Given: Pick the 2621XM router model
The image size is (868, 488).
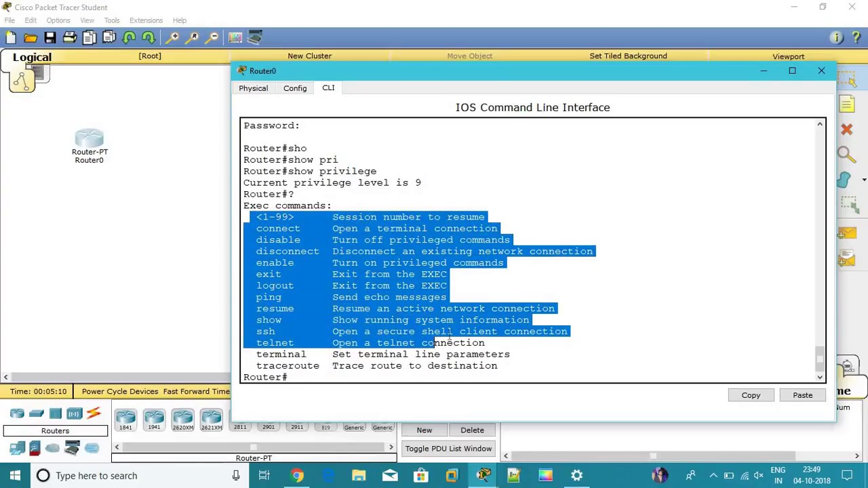Looking at the screenshot, I should (211, 420).
